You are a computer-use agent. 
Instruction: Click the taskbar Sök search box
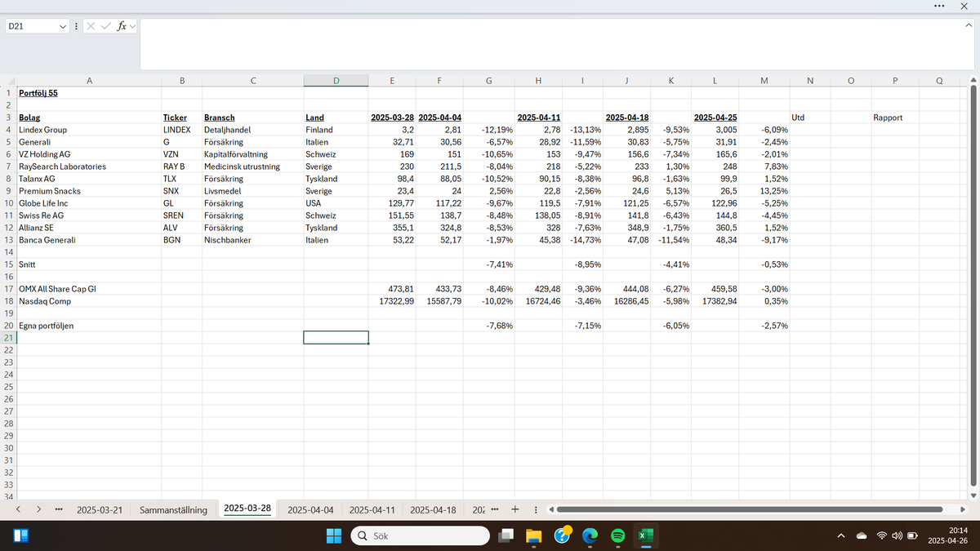[x=421, y=535]
